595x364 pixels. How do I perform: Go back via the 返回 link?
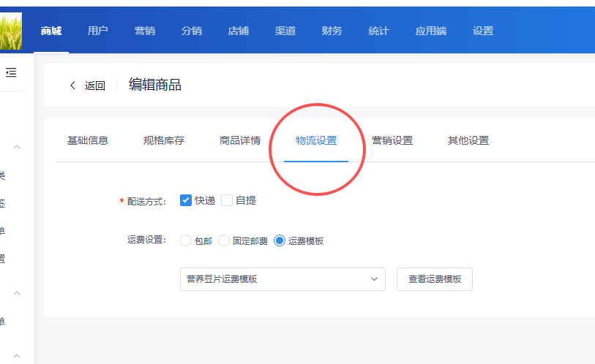pyautogui.click(x=94, y=86)
